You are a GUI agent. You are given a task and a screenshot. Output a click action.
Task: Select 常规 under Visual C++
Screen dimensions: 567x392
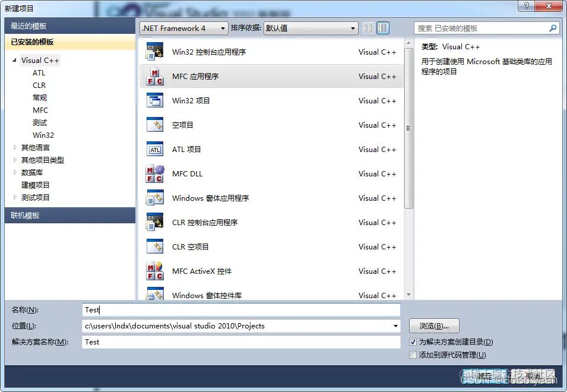pos(39,97)
